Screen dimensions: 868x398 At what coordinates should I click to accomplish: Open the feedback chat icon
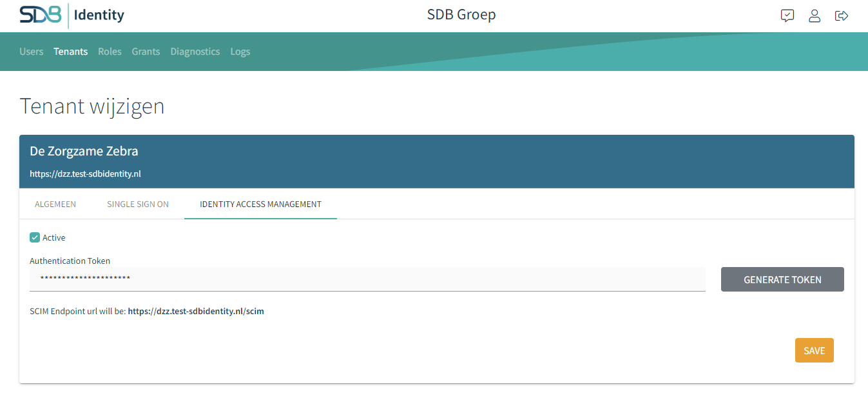tap(787, 15)
